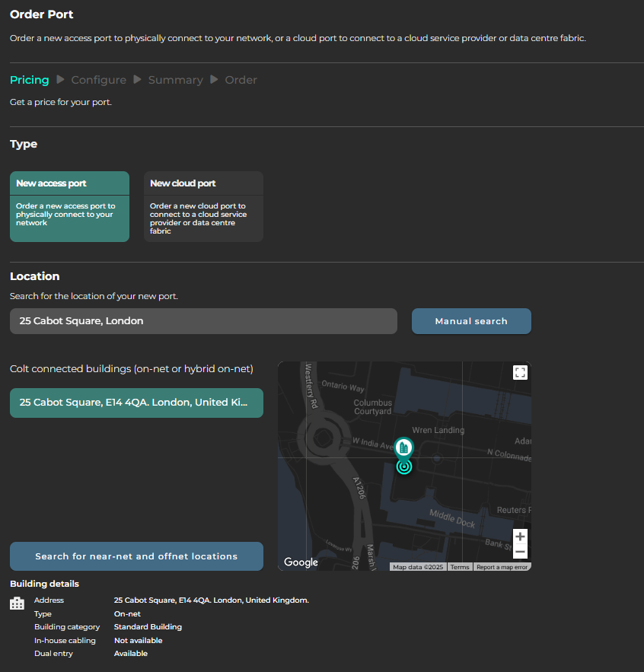Go to the Configure step
The width and height of the screenshot is (644, 672).
pyautogui.click(x=99, y=80)
